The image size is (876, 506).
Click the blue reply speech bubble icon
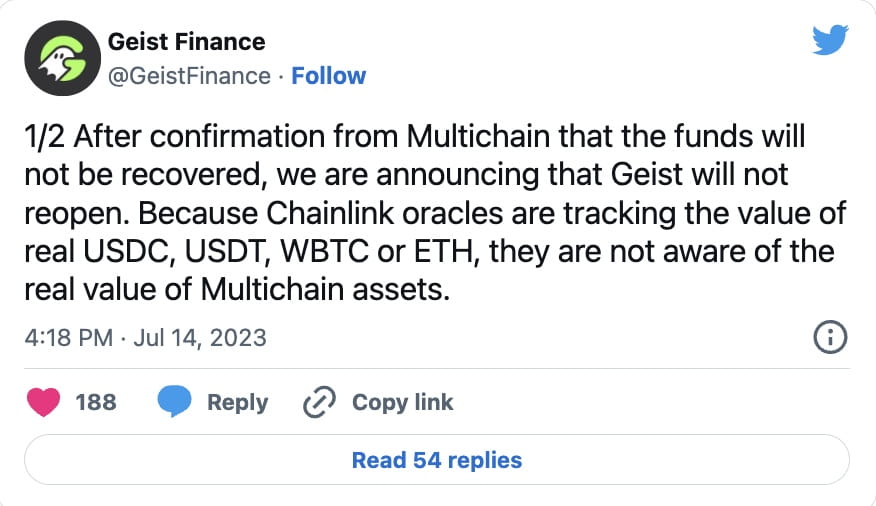(174, 402)
